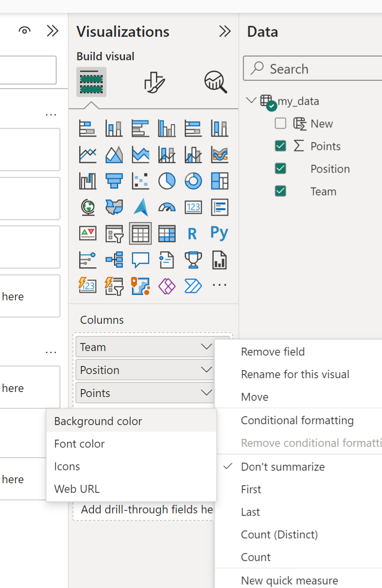
Task: Uncheck the Position field checkbox
Action: click(x=281, y=168)
